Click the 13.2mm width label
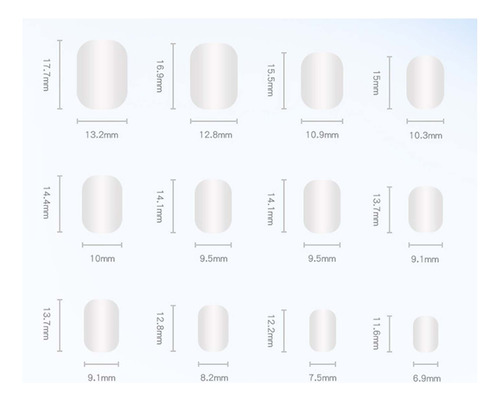Viewport: 500px width, 401px height. pyautogui.click(x=102, y=135)
